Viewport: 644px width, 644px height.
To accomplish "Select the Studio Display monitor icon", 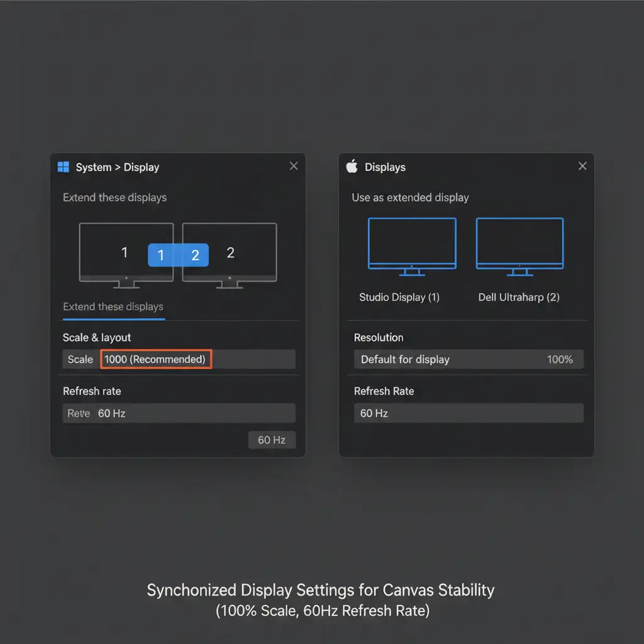I will [x=412, y=244].
